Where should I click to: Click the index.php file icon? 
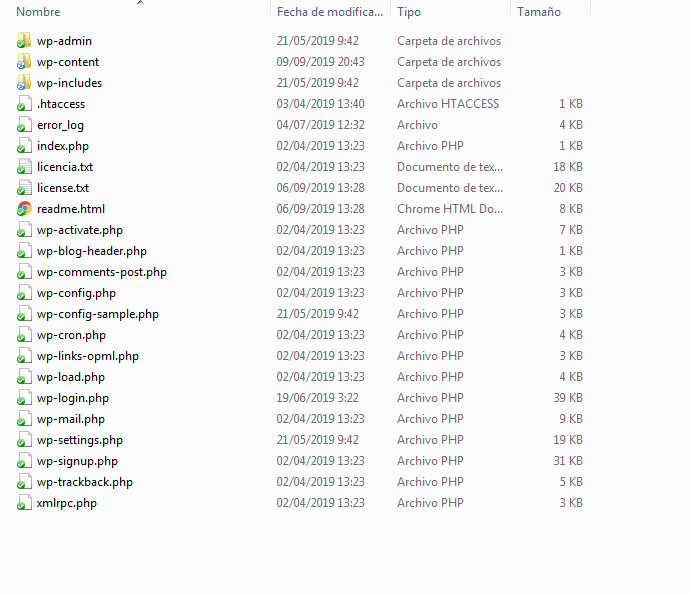coord(24,146)
